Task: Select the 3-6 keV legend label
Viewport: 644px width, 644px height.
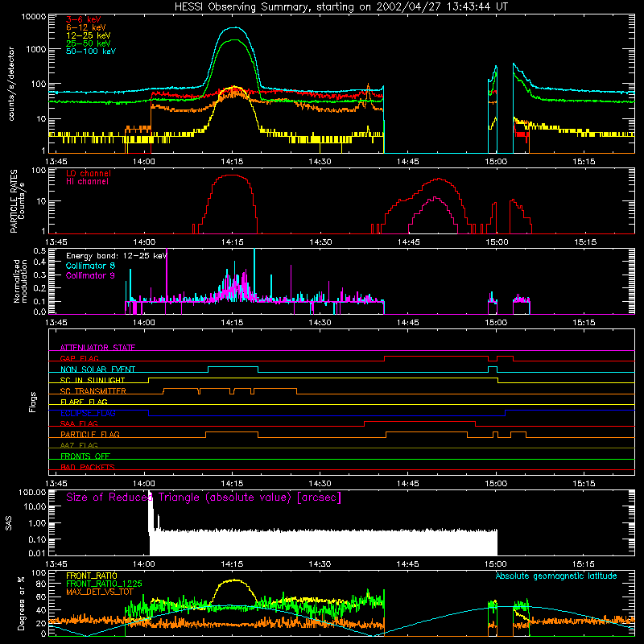Action: (x=84, y=19)
